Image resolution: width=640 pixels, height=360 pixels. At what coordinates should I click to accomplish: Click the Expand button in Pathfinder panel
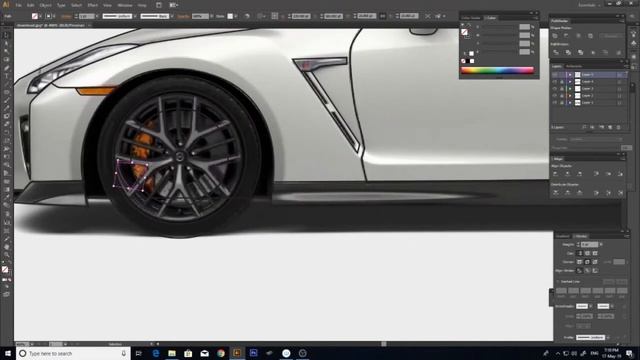[x=611, y=36]
